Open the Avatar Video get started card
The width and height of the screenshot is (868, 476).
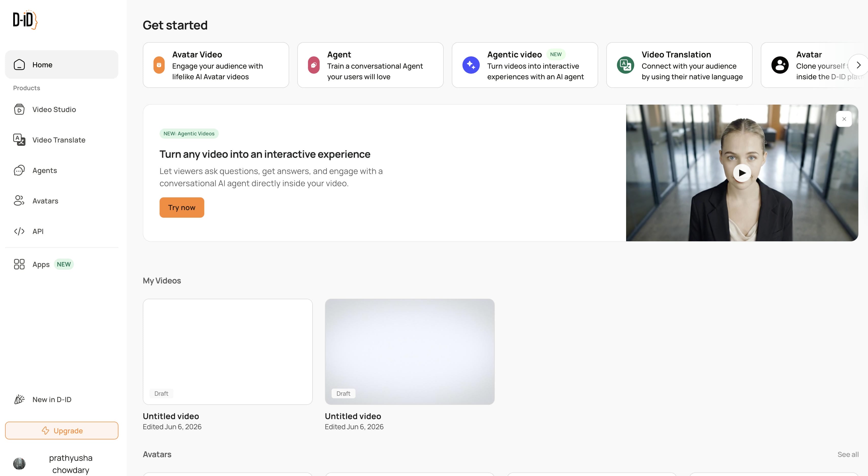click(216, 65)
